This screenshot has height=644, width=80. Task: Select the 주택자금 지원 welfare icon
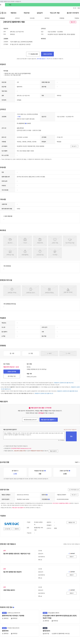click(10, 253)
